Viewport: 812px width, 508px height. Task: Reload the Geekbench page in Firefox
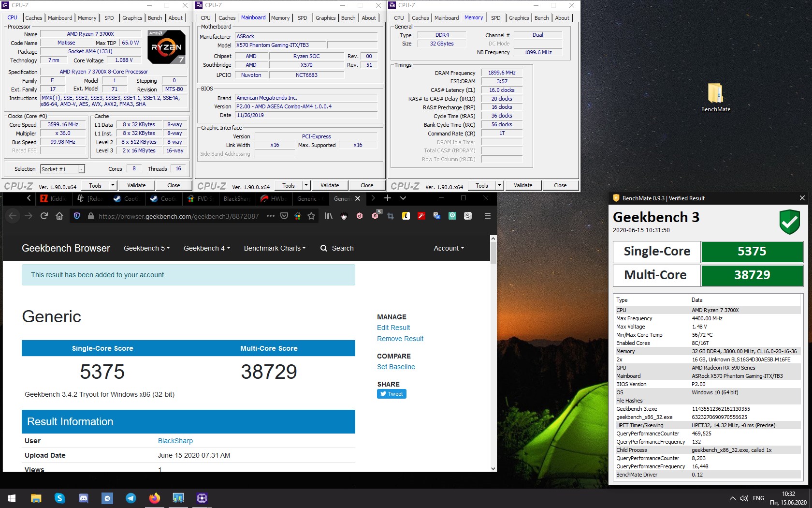(44, 216)
